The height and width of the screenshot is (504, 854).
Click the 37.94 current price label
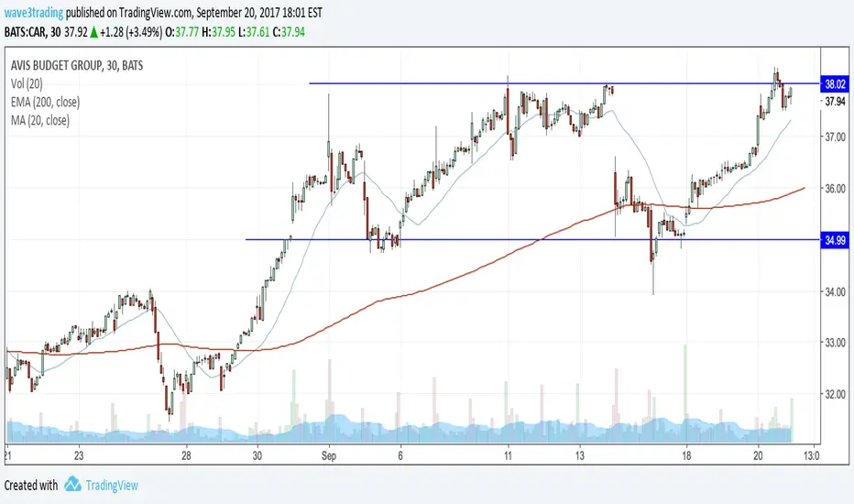click(x=835, y=102)
